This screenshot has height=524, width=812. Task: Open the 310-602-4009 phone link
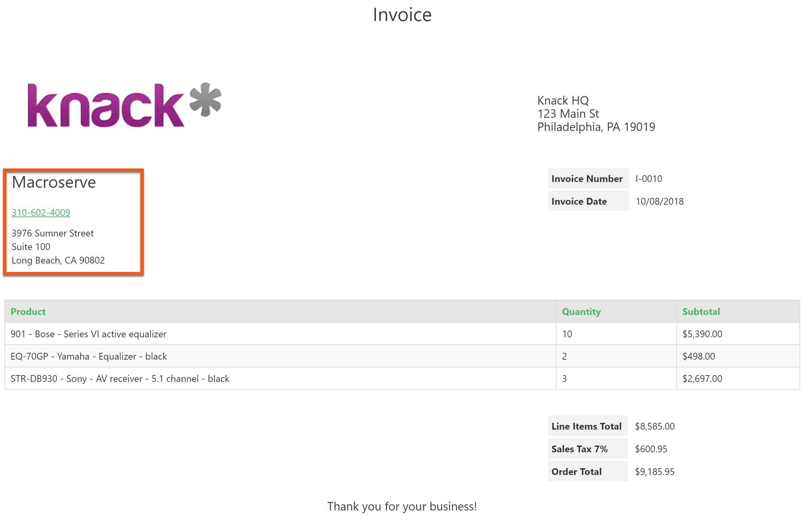point(41,213)
